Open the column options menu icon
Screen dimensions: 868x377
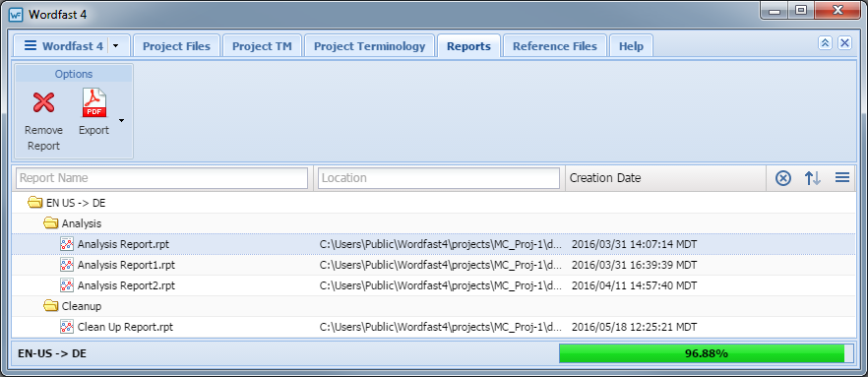point(842,178)
